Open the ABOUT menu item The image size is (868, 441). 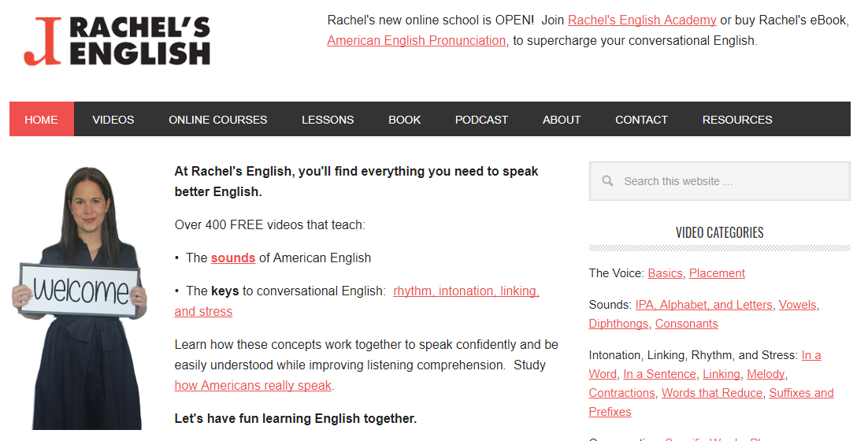click(x=562, y=120)
